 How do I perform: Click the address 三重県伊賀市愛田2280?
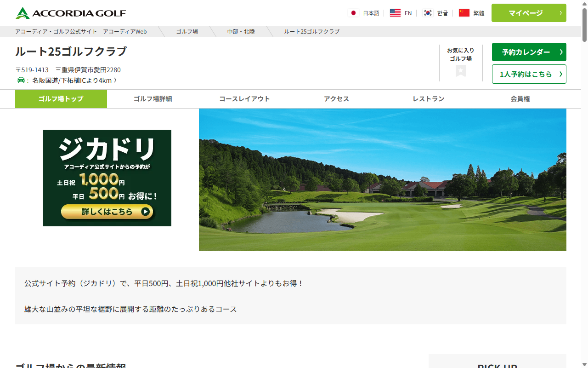(88, 70)
